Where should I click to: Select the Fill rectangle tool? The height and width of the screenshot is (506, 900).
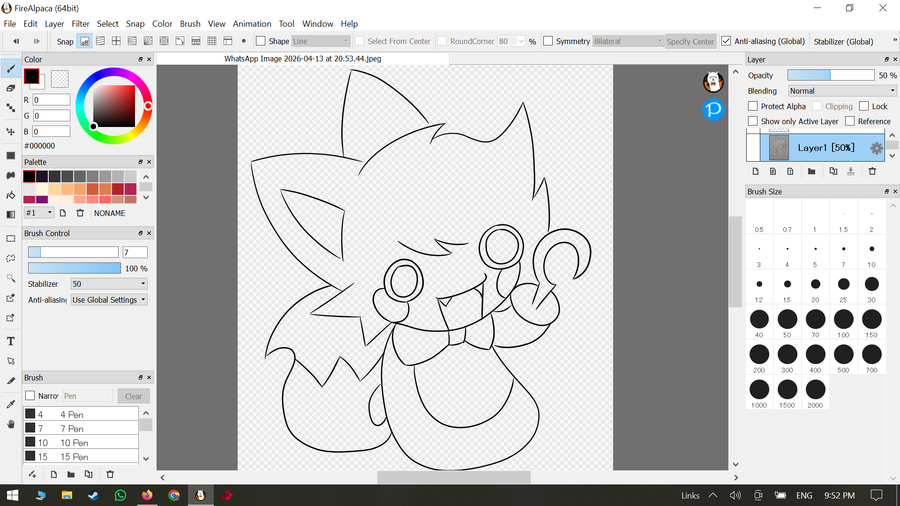(10, 155)
